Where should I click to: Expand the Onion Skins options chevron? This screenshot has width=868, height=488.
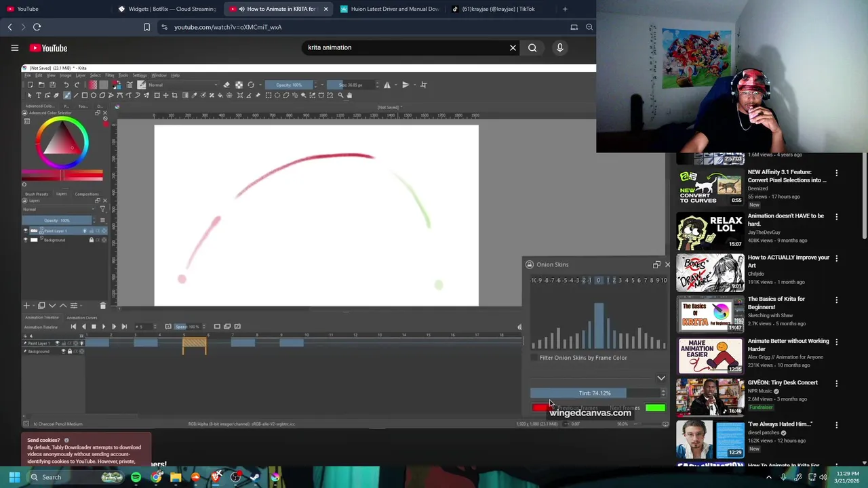[661, 378]
